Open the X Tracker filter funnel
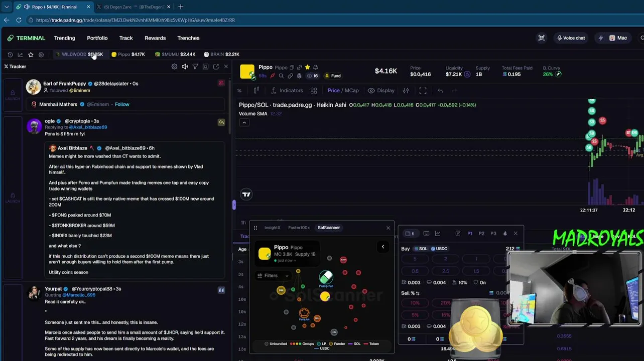Screen dimensions: 644x361 [195, 67]
